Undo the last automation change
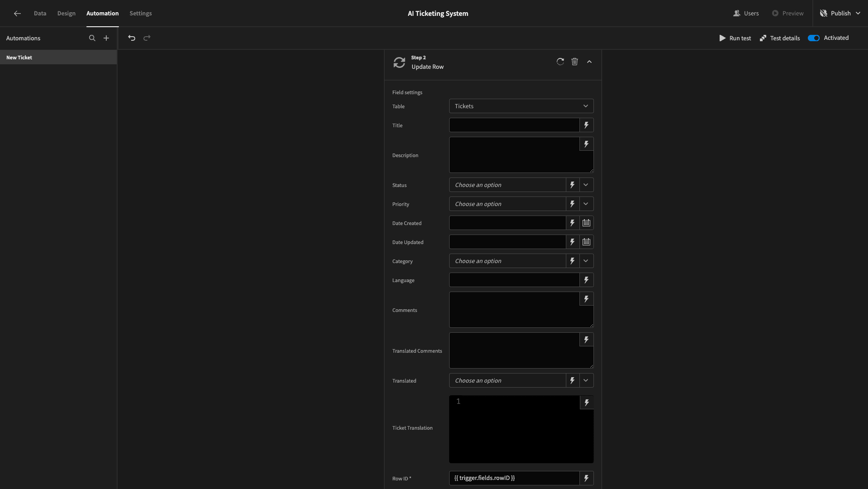 pos(132,38)
